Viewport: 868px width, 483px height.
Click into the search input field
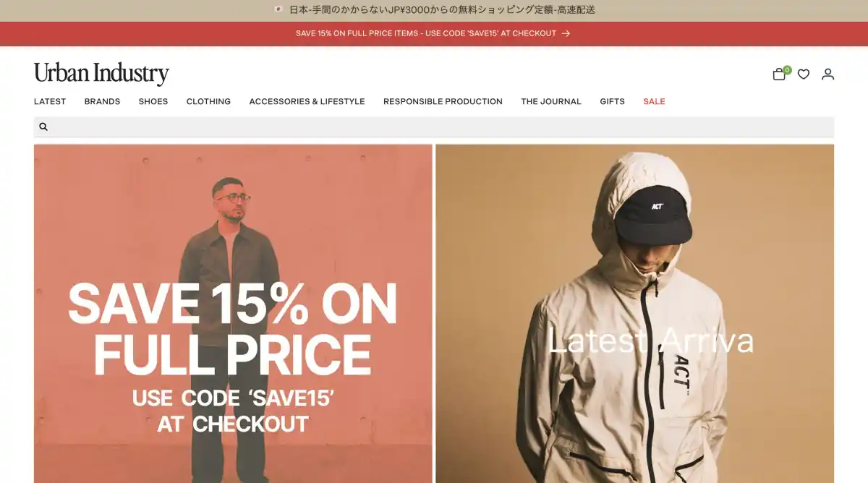click(x=434, y=127)
